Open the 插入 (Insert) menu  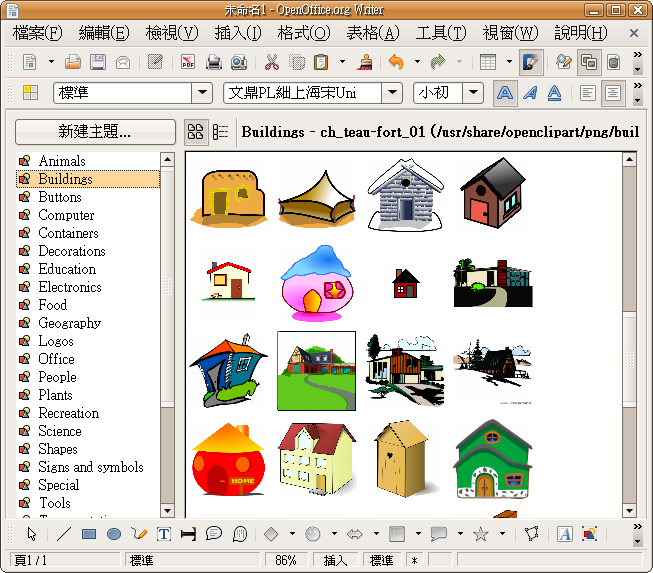[x=237, y=33]
